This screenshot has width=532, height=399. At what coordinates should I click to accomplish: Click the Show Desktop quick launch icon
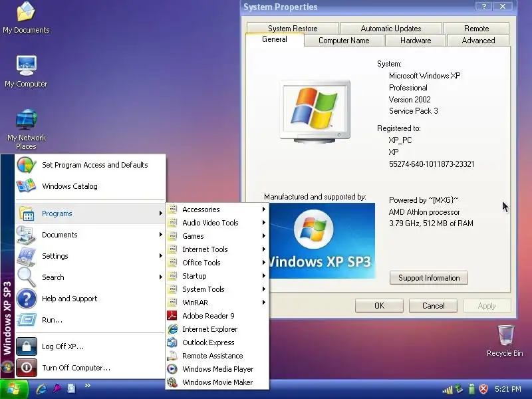click(x=71, y=388)
